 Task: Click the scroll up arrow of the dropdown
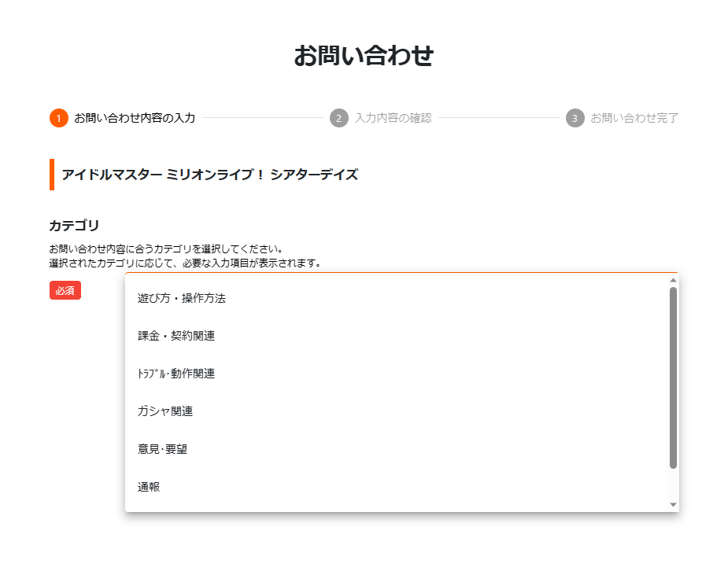(x=673, y=280)
